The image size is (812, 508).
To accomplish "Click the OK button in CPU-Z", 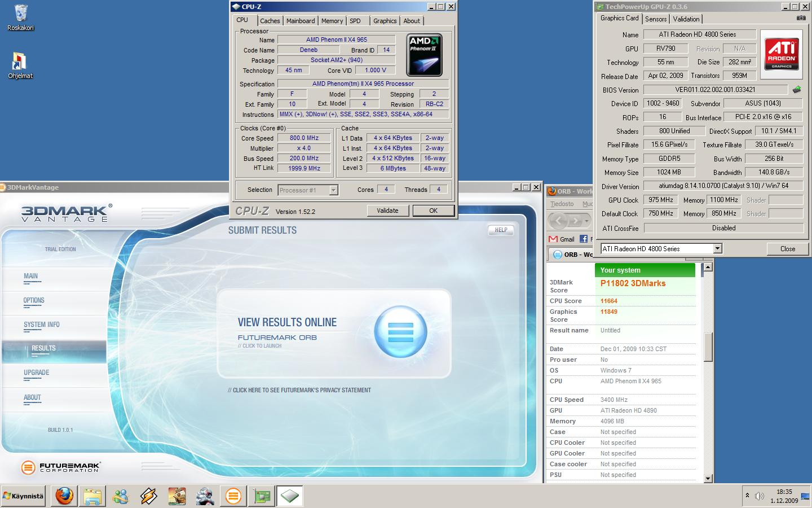I will (433, 211).
